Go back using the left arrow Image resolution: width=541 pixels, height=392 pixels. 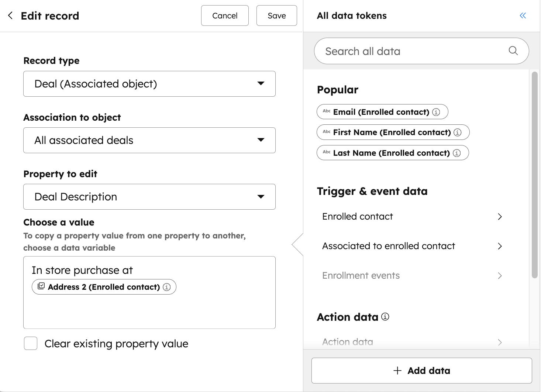pos(10,16)
